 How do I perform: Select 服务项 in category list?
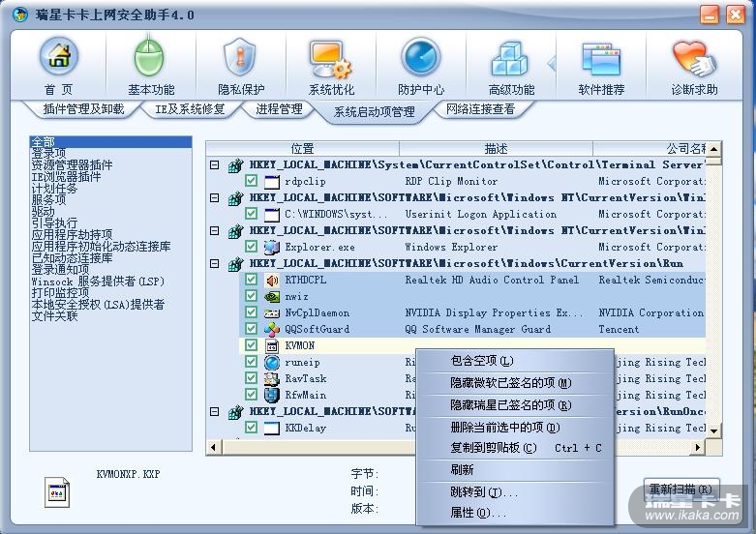pos(48,200)
